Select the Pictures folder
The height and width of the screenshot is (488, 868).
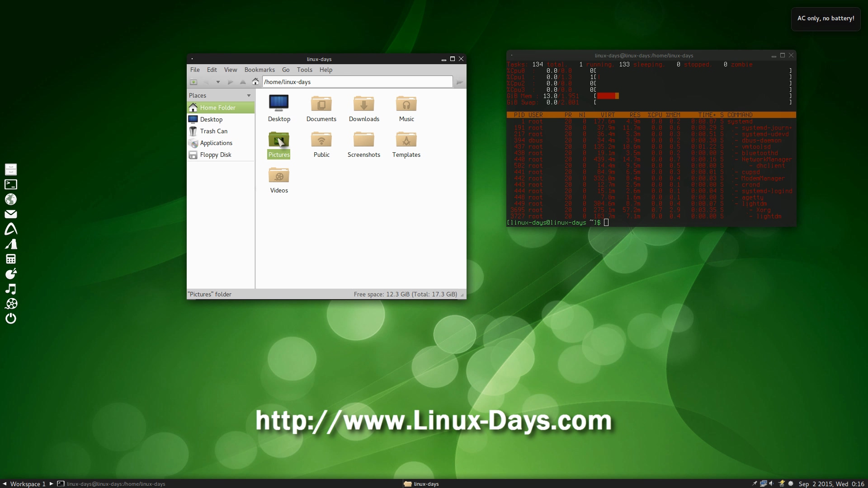pos(279,145)
